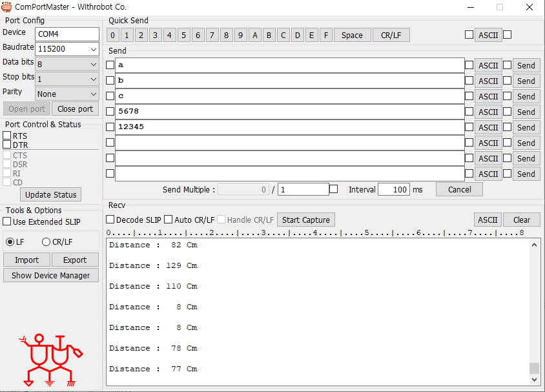Select the CR/LF radio button
The width and height of the screenshot is (545, 392).
coord(46,242)
